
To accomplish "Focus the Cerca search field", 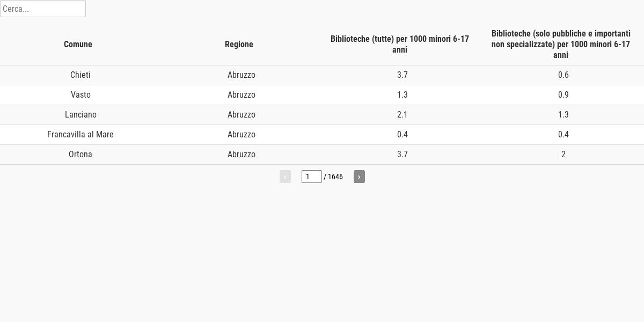I will (x=43, y=9).
